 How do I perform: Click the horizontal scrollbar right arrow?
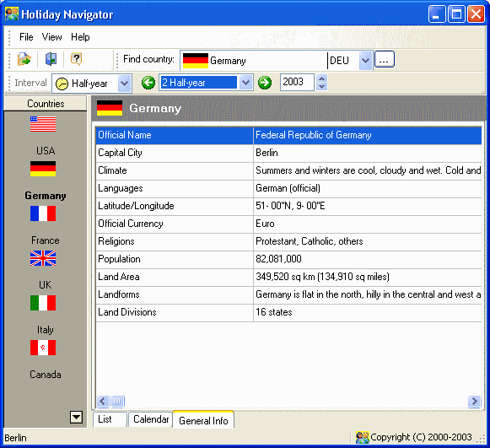coord(474,401)
